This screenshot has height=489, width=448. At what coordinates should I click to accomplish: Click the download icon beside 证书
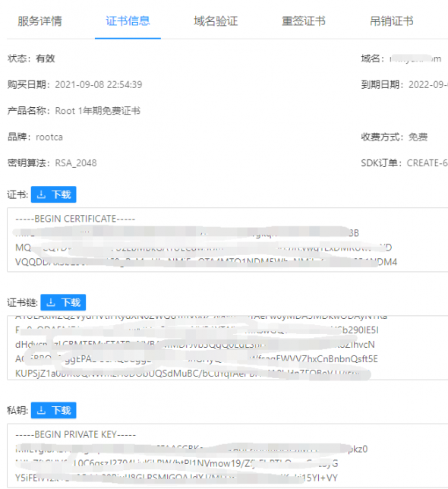41,194
